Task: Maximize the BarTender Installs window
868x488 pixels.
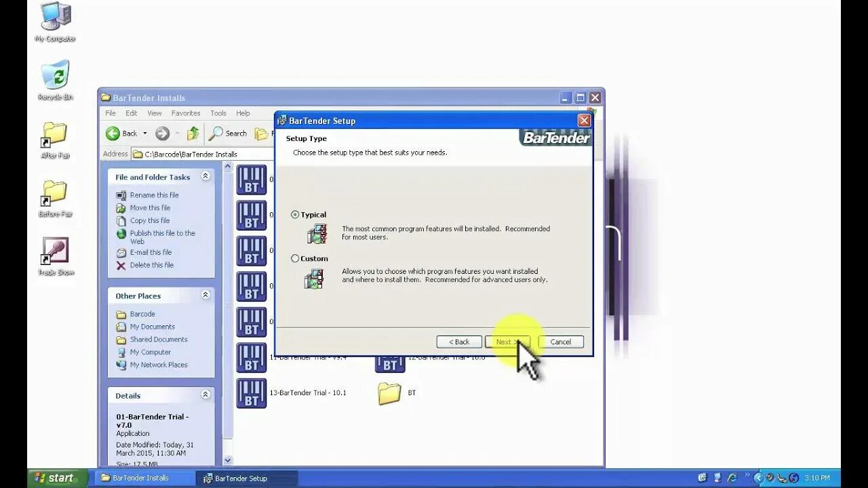Action: click(580, 98)
